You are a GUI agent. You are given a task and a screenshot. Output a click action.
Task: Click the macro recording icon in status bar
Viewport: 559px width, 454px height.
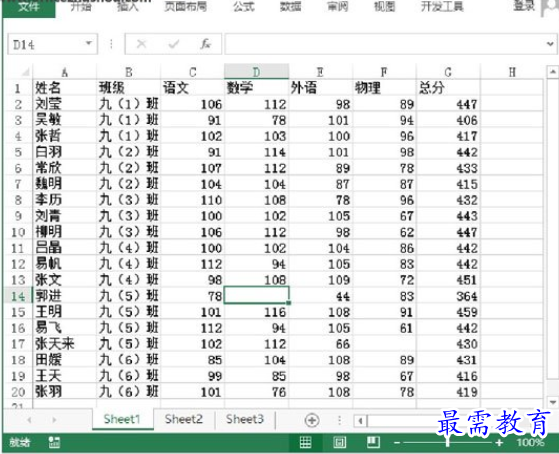(54, 443)
